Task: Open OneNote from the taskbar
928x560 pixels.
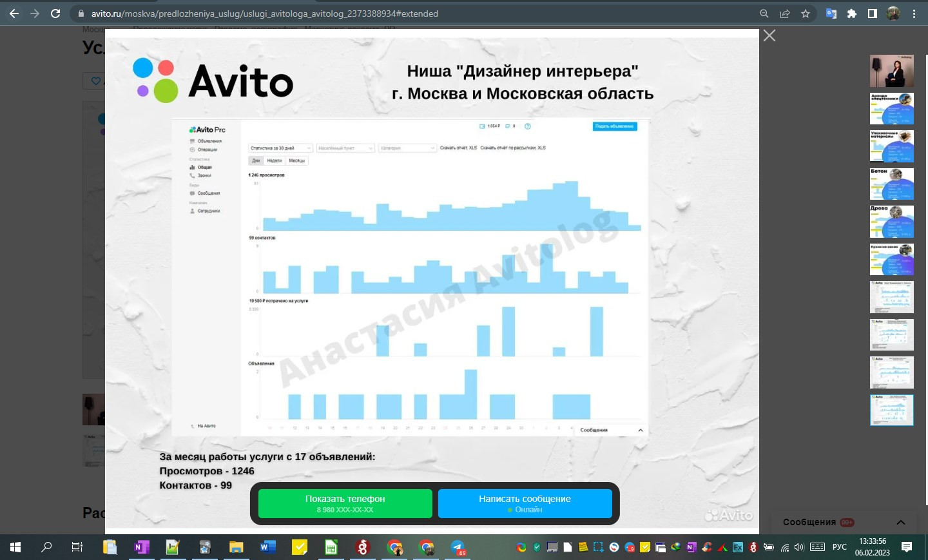Action: pyautogui.click(x=141, y=547)
